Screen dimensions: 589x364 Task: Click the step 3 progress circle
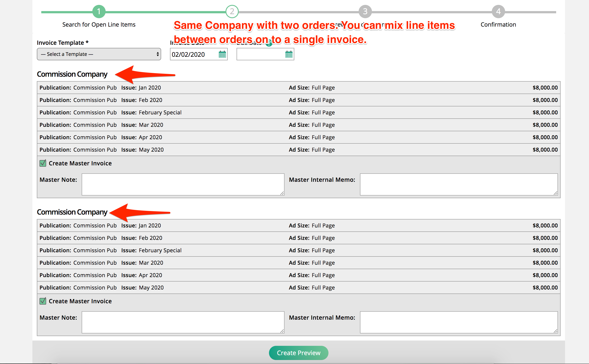pyautogui.click(x=365, y=11)
